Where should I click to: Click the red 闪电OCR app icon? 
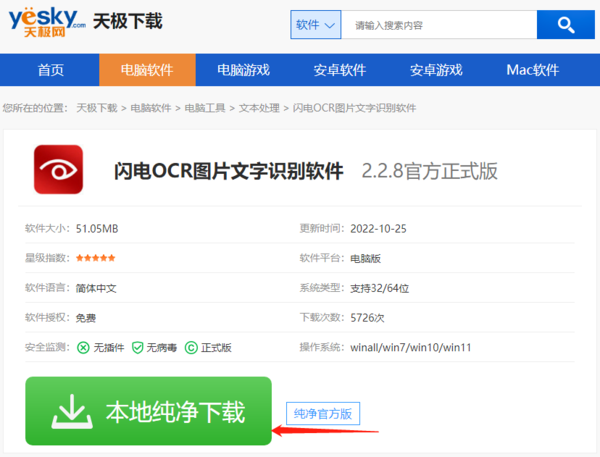click(58, 170)
